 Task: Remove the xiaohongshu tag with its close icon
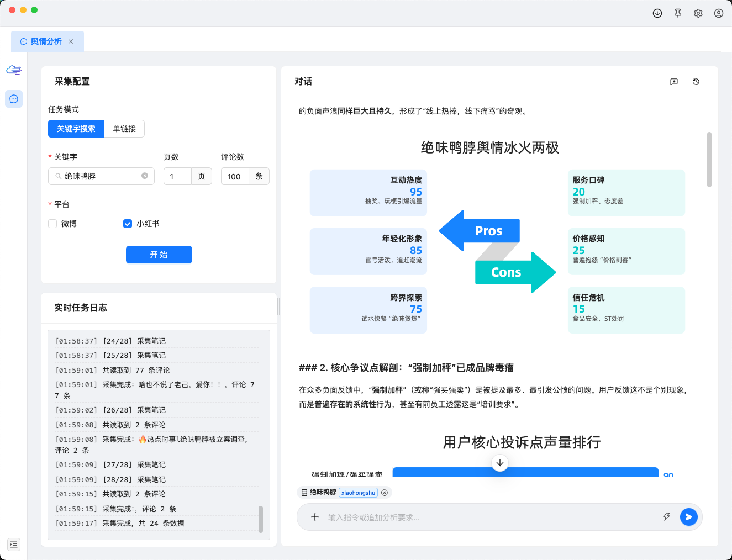tap(385, 492)
